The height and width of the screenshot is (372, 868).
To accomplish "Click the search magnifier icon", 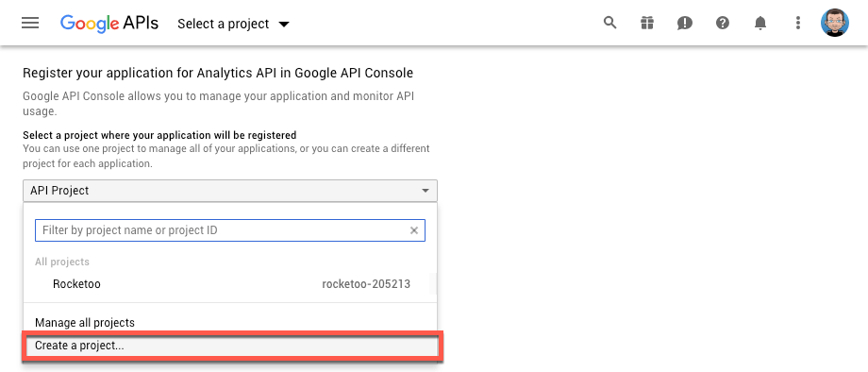I will (x=609, y=23).
